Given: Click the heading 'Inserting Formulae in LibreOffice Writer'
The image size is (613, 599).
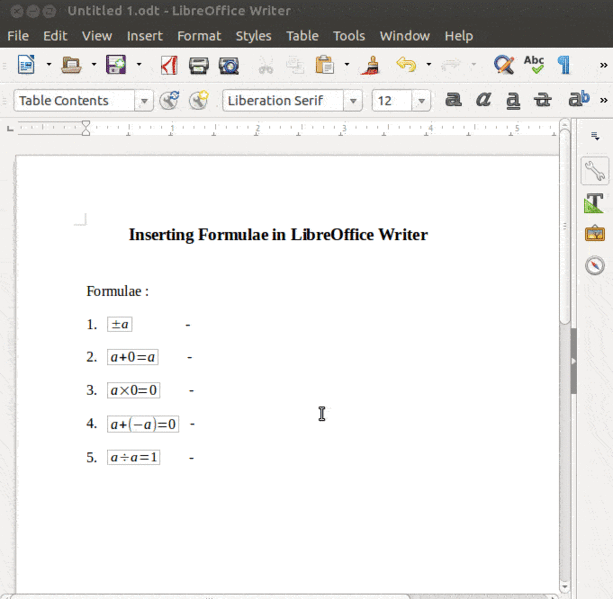Looking at the screenshot, I should (278, 235).
